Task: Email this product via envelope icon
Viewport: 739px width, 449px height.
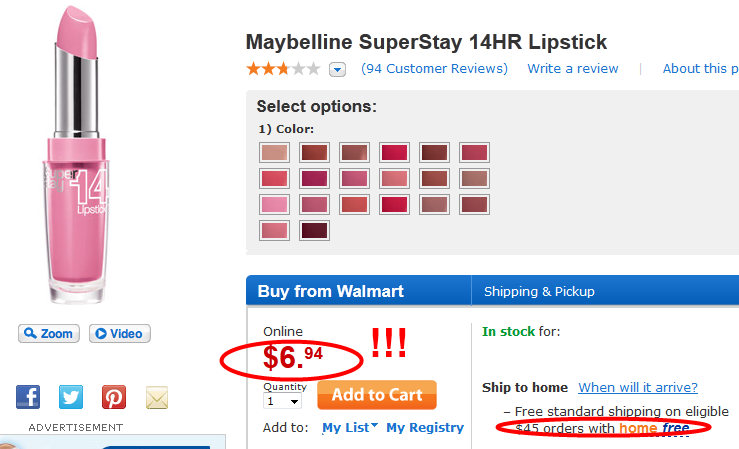Action: click(x=157, y=397)
